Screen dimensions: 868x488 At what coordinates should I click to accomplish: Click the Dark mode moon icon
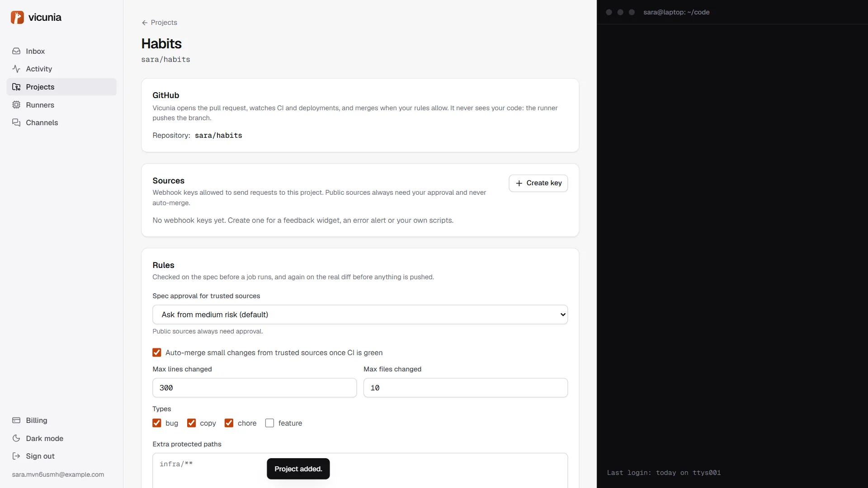click(x=16, y=438)
